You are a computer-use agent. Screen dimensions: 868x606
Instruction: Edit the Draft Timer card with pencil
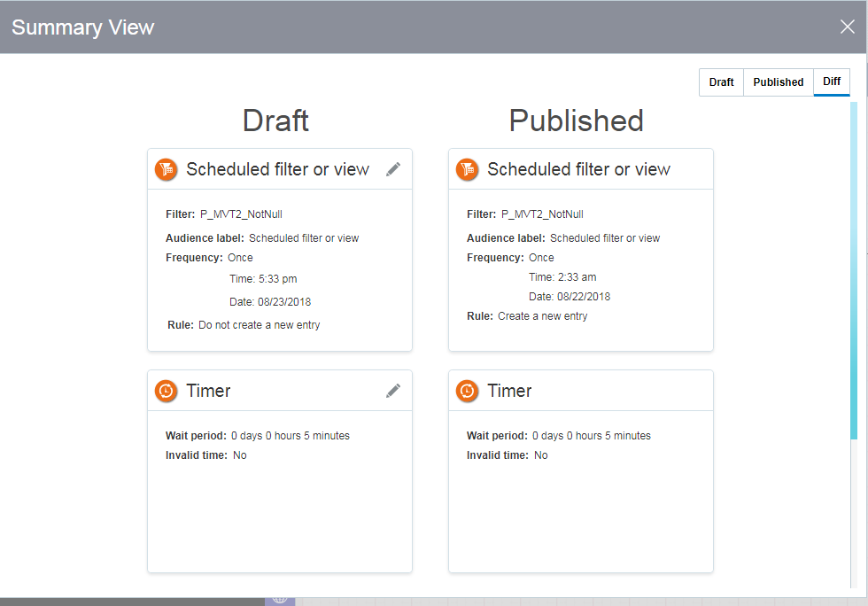(x=393, y=391)
